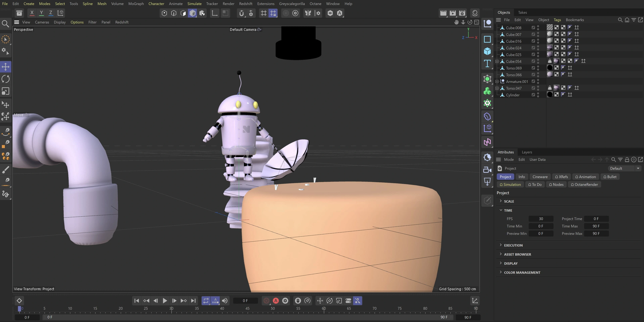This screenshot has height=322, width=644.
Task: Click frame 30 on timeline ruler
Action: 171,309
